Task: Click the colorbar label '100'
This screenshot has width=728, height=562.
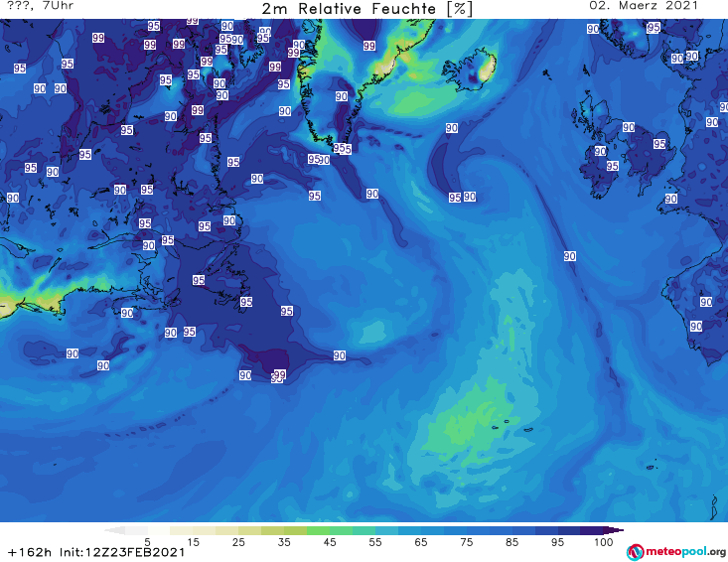Action: click(603, 542)
